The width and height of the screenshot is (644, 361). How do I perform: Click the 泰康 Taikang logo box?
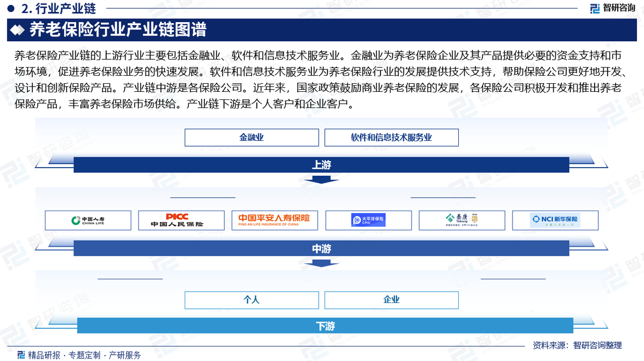tap(462, 220)
